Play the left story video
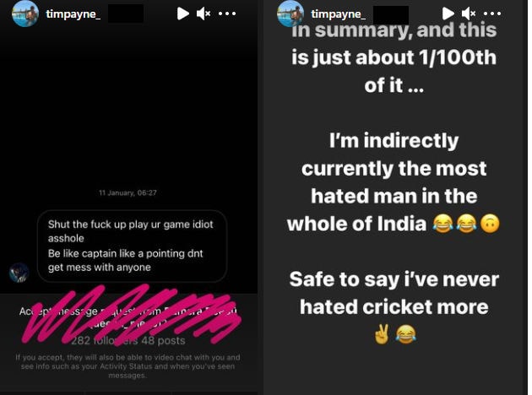 click(182, 14)
